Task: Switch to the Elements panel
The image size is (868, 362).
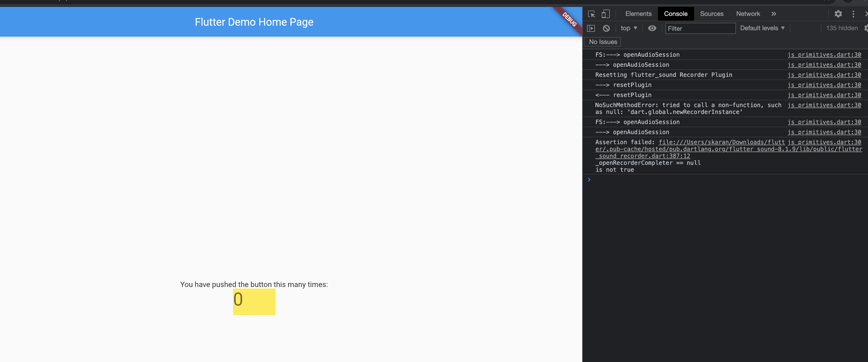Action: [x=638, y=14]
